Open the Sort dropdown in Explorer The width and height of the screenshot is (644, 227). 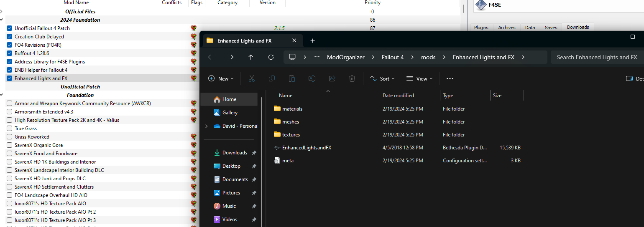(x=382, y=78)
